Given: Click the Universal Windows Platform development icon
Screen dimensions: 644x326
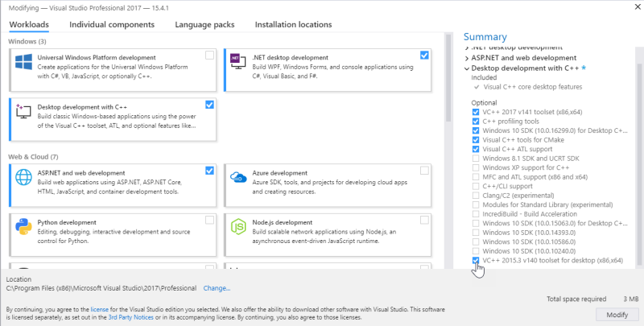Looking at the screenshot, I should [23, 62].
